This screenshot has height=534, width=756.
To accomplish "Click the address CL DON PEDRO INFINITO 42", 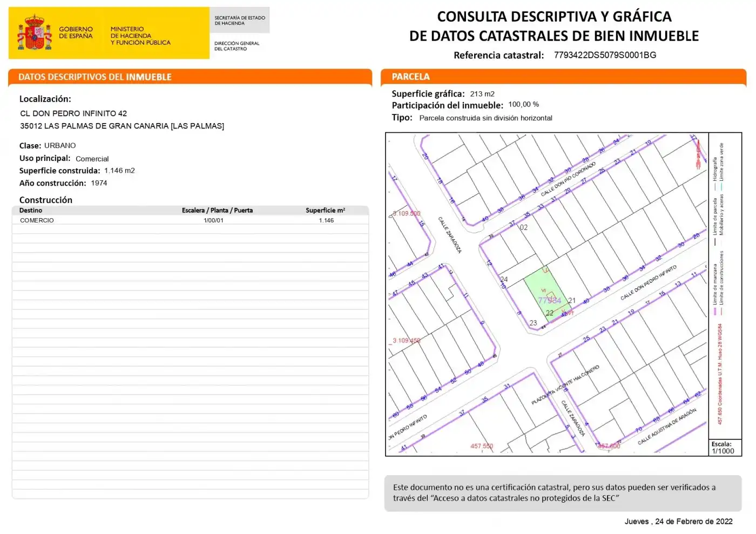I will coord(73,113).
